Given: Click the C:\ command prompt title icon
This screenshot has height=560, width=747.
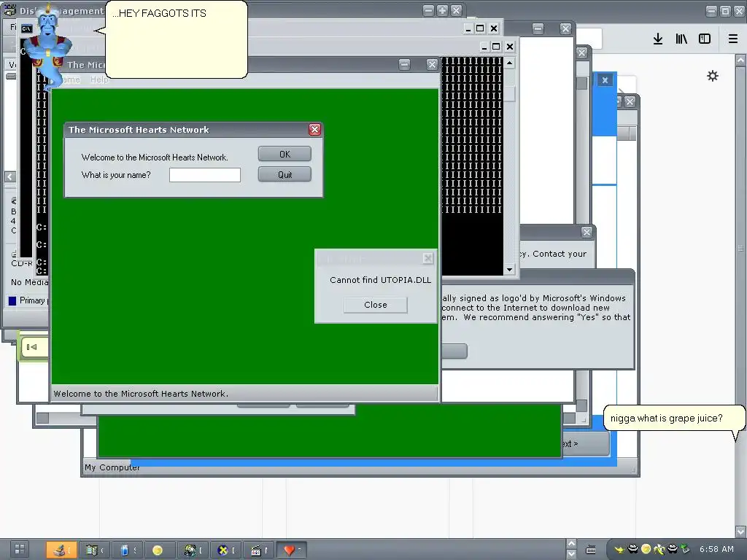Looking at the screenshot, I should (x=27, y=28).
